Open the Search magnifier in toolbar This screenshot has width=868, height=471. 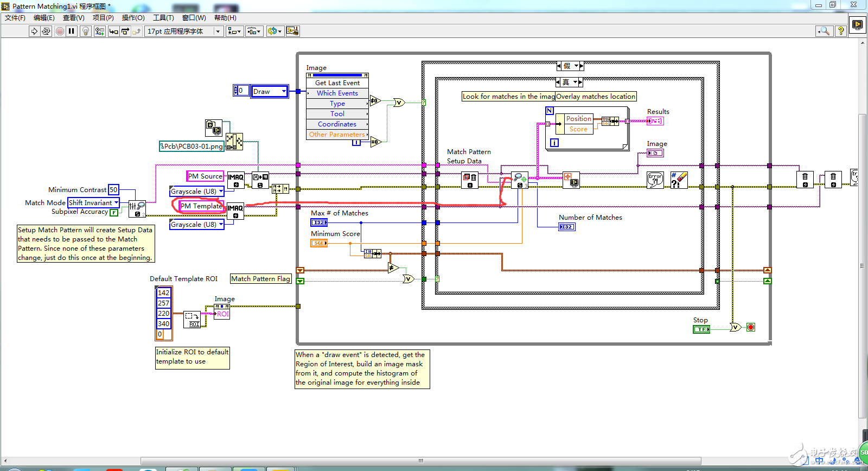coord(824,31)
